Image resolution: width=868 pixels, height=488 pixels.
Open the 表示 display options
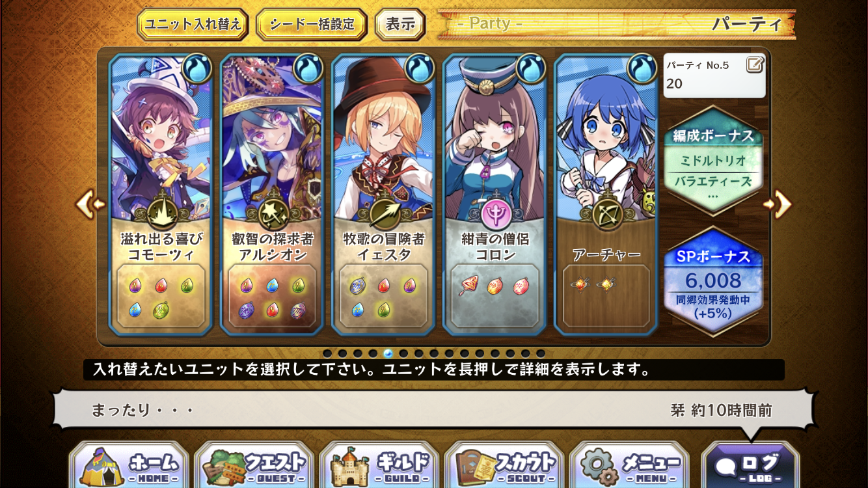coord(400,25)
